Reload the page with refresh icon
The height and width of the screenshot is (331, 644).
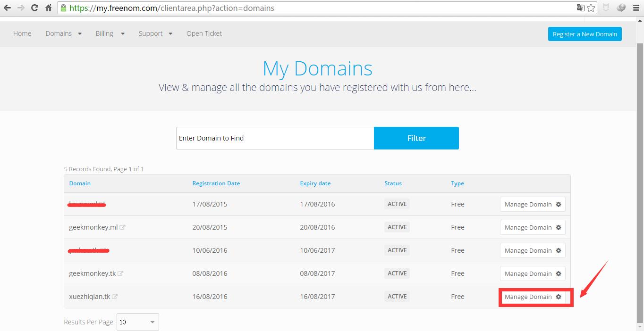pos(34,8)
